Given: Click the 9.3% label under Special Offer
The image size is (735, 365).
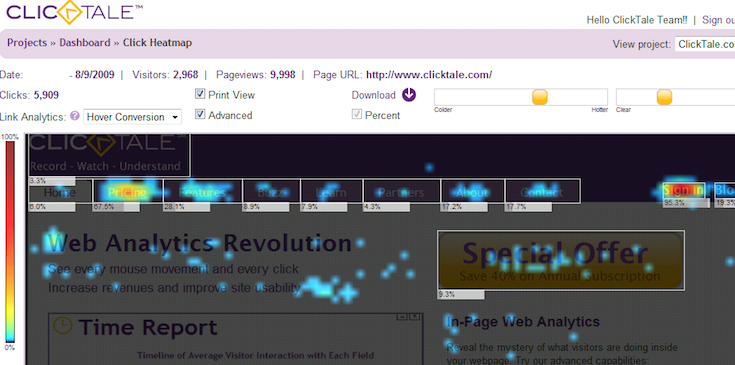Looking at the screenshot, I should click(461, 295).
